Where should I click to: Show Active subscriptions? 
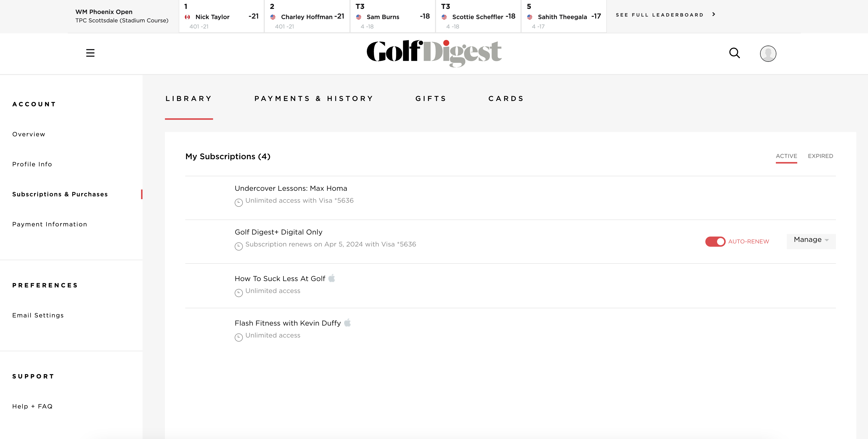pos(787,156)
